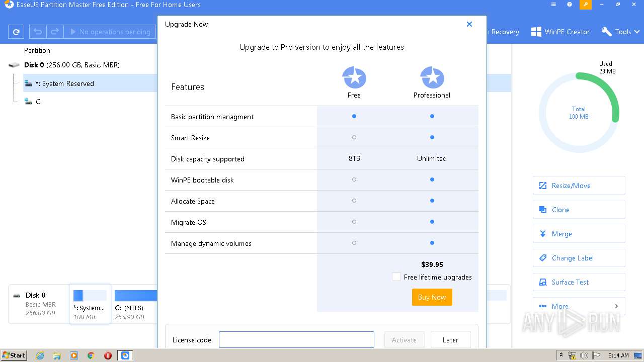Image resolution: width=644 pixels, height=362 pixels.
Task: Expand the Tools dropdown menu
Action: pyautogui.click(x=620, y=32)
